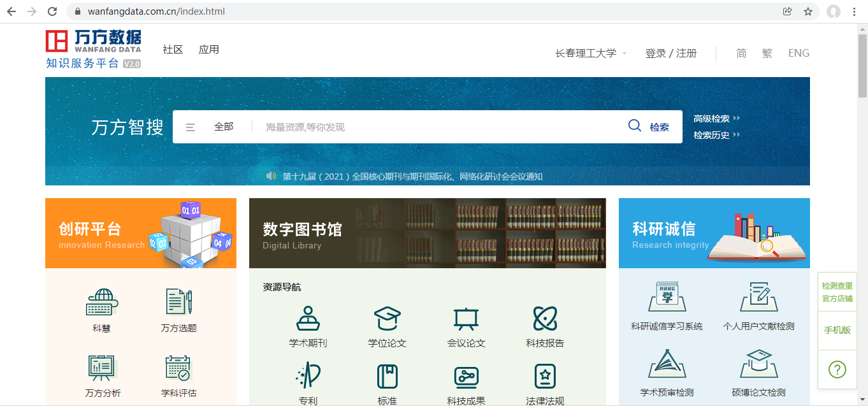Click 检测查重 官方店铺 side button

(837, 292)
